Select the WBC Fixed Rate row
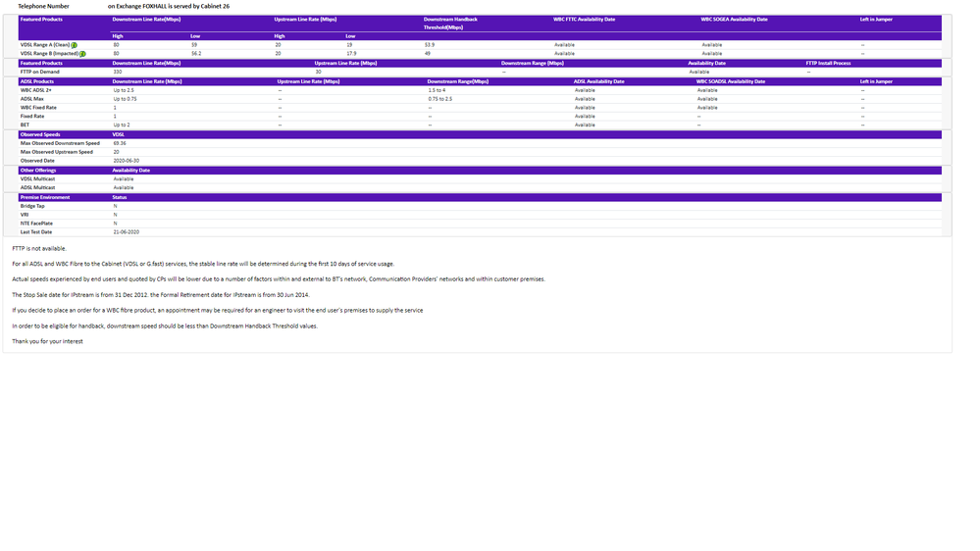The height and width of the screenshot is (551, 980). click(x=38, y=108)
